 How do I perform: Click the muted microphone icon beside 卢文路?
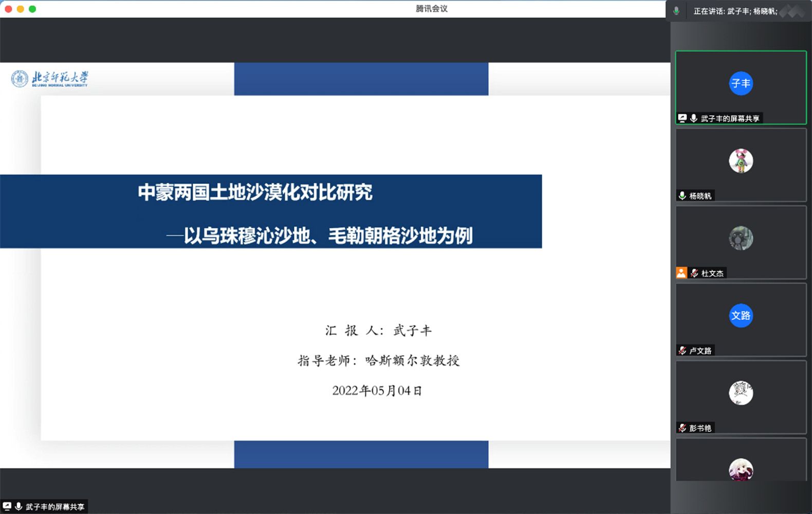click(x=682, y=351)
